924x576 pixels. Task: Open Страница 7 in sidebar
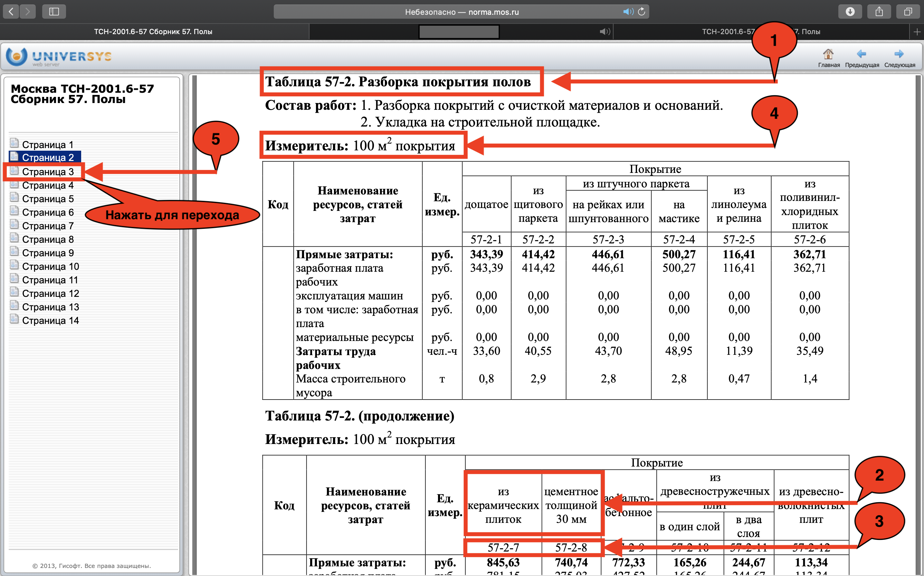[48, 226]
